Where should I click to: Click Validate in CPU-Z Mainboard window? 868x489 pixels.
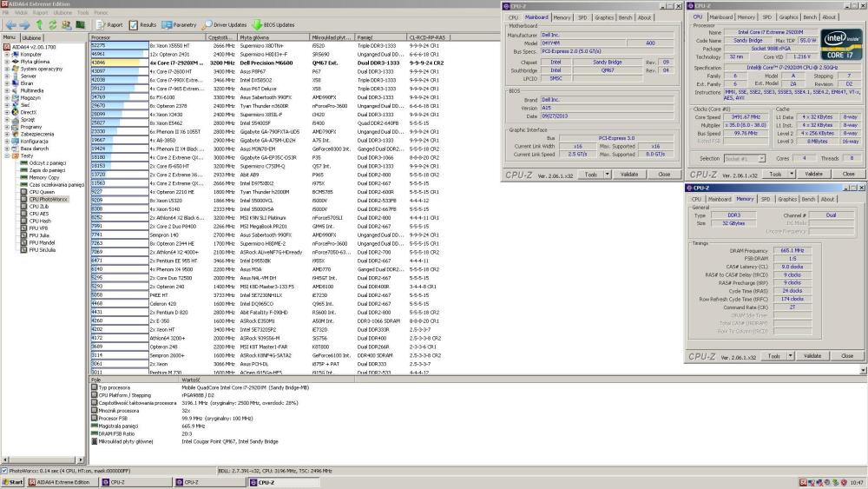628,175
